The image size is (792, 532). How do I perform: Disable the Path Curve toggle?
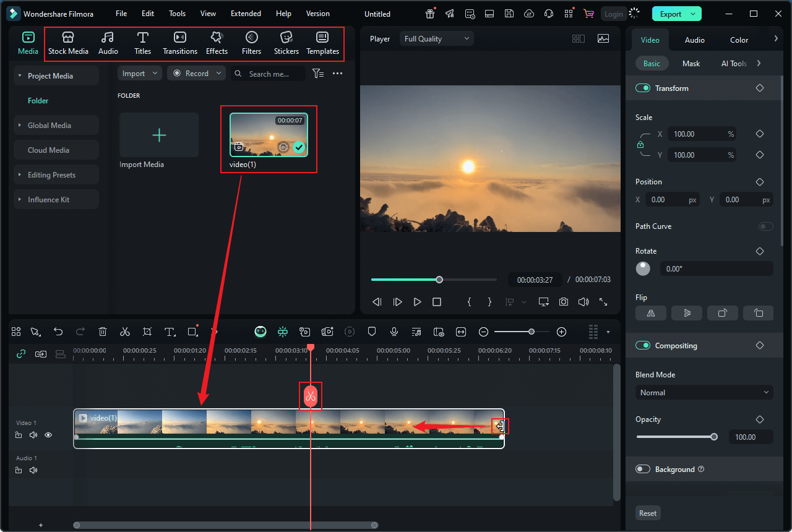click(765, 226)
